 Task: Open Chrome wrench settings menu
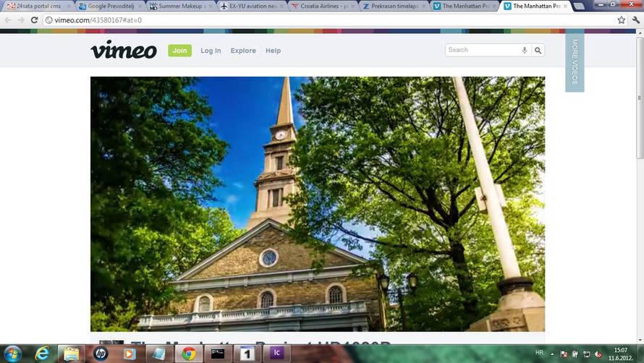click(636, 20)
